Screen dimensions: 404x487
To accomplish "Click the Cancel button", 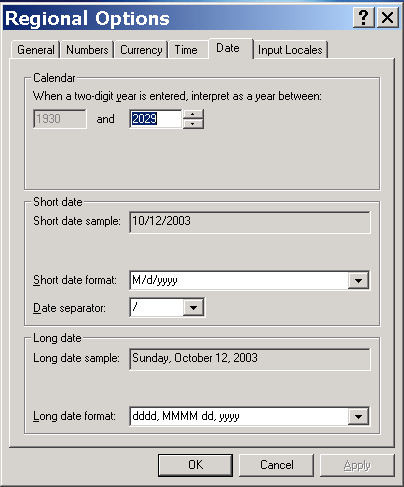I will click(x=277, y=465).
